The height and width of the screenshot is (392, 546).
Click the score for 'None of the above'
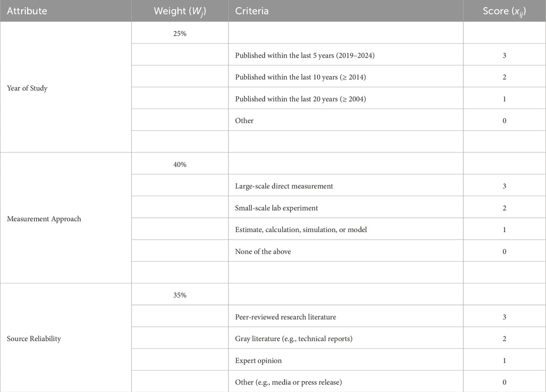click(x=504, y=251)
